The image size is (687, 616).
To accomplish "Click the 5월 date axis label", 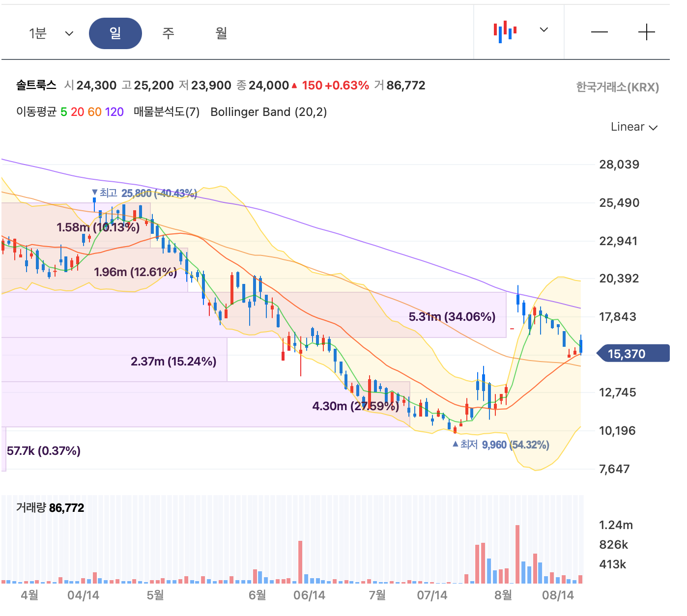I will [155, 595].
